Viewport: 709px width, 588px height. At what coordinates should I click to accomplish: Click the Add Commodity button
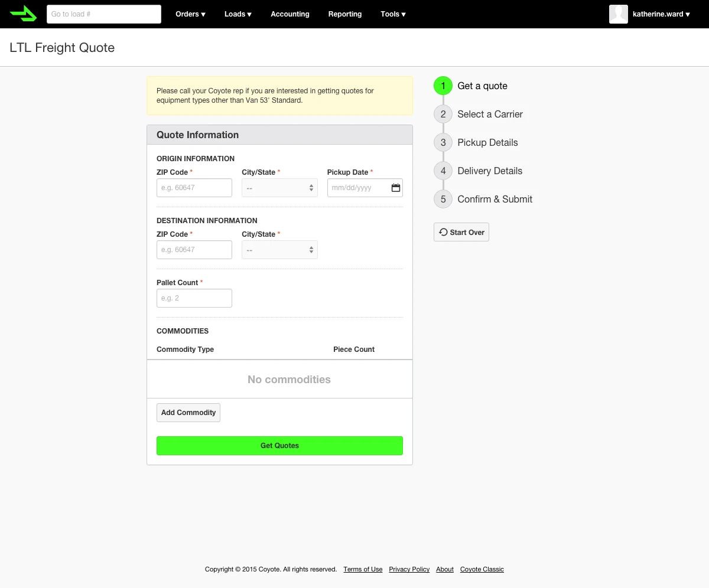[188, 413]
